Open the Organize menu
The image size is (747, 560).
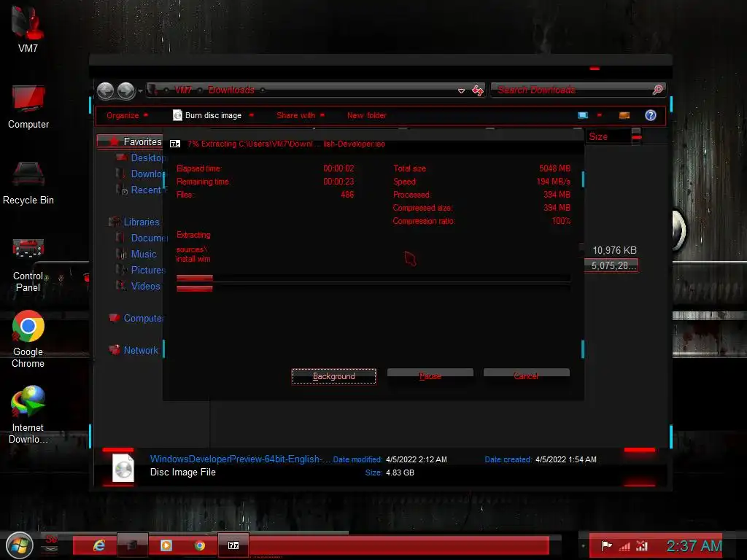click(x=127, y=115)
